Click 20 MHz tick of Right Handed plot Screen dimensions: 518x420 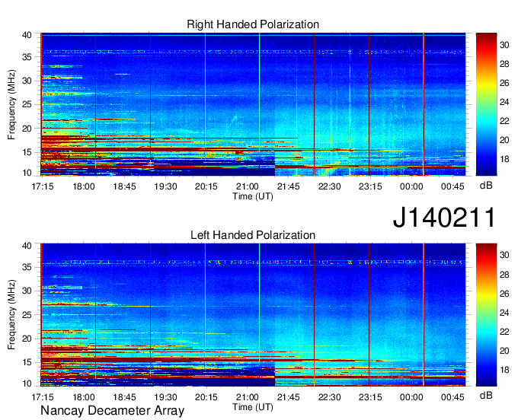(x=27, y=129)
